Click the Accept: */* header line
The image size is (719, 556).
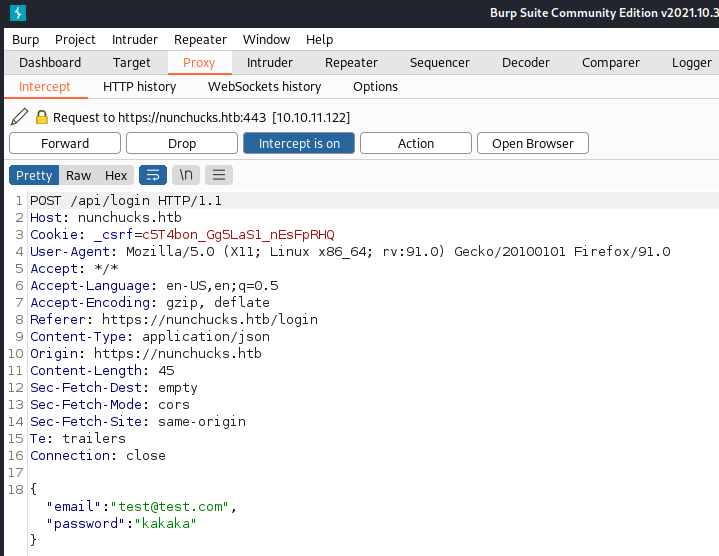(x=74, y=269)
